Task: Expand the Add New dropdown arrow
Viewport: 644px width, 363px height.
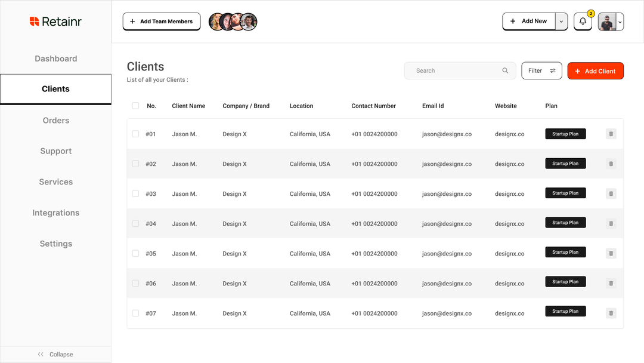Action: point(561,21)
